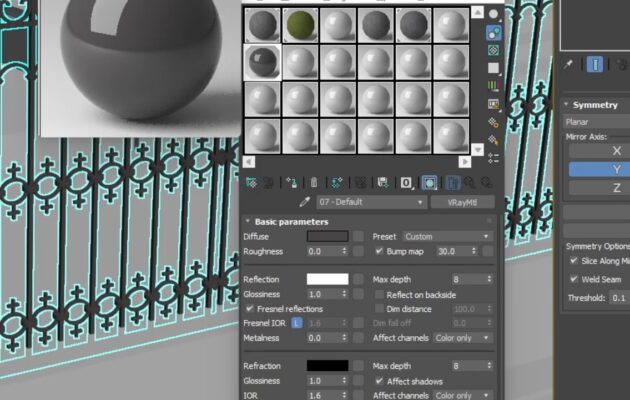Collapse the Symmetry rollout header

595,104
